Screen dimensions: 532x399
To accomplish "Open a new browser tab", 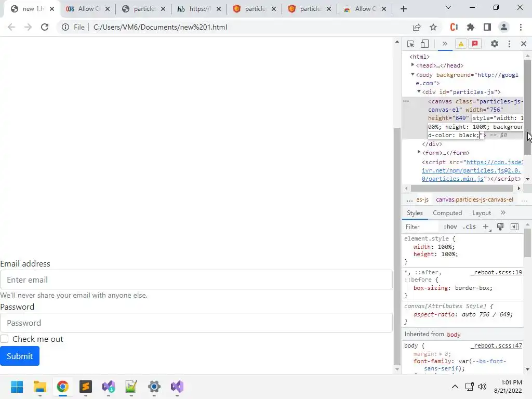I will [x=403, y=9].
